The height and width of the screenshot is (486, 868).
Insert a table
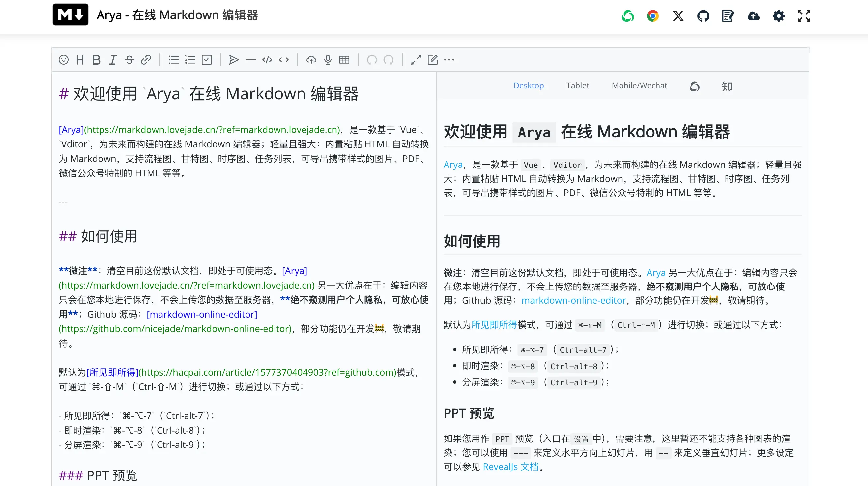pyautogui.click(x=344, y=60)
